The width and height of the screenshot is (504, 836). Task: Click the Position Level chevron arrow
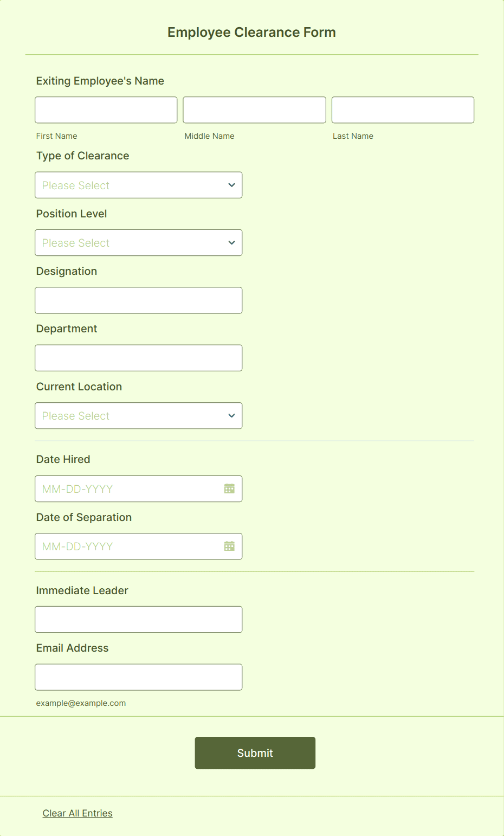pos(231,242)
